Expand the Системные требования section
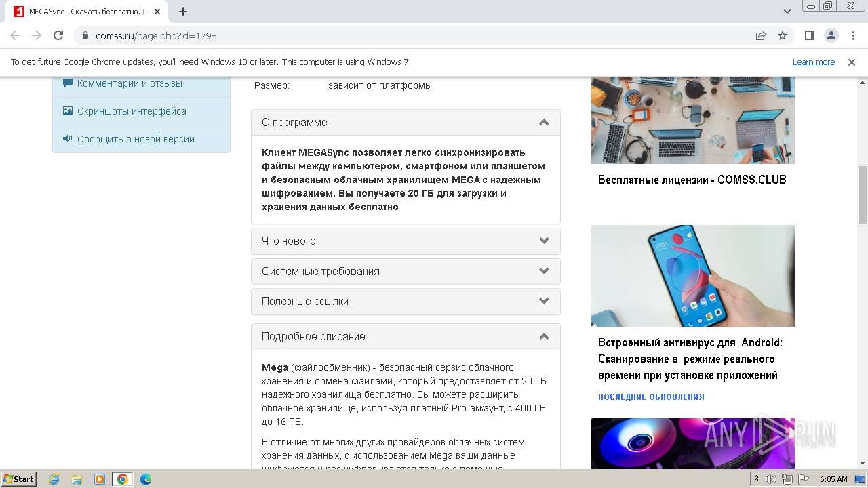Viewport: 868px width, 488px height. pos(406,271)
